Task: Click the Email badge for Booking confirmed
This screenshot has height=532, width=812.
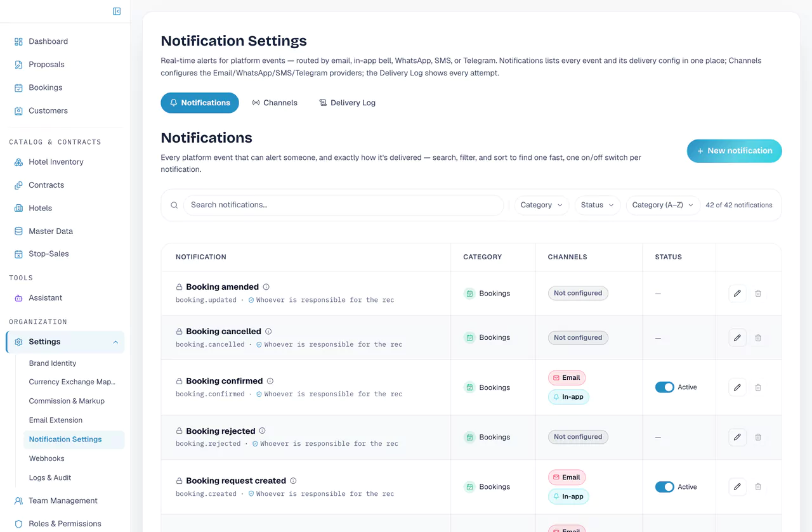Action: [x=566, y=378]
